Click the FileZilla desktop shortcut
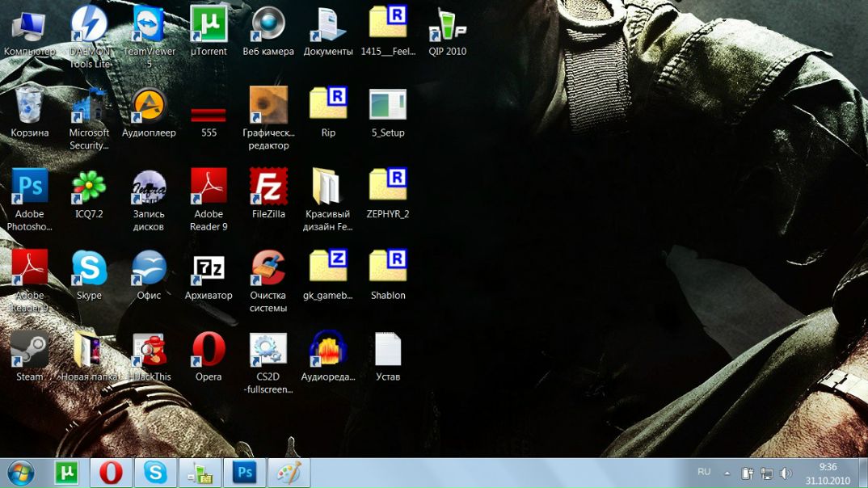Viewport: 868px width, 488px height. click(268, 187)
